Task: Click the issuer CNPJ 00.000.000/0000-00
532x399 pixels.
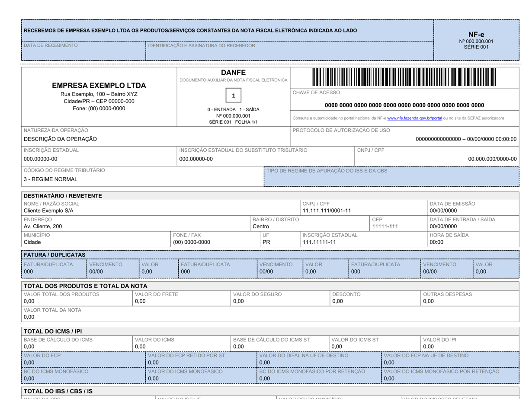Action: coord(492,159)
